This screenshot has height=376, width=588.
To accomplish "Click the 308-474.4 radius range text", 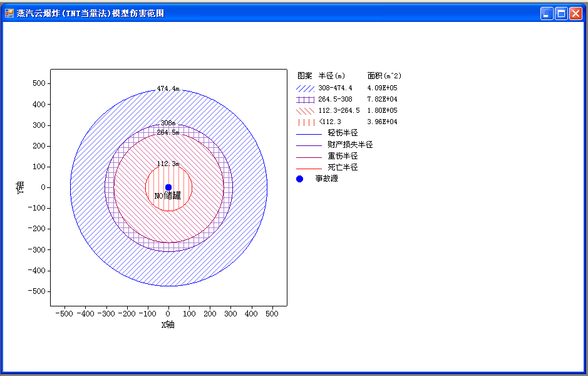I will click(335, 88).
